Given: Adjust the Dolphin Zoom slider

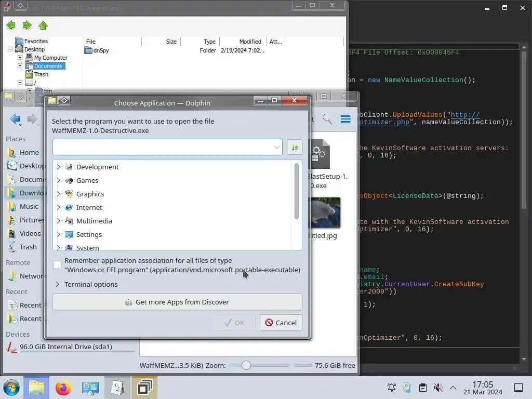Looking at the screenshot, I should tap(246, 365).
